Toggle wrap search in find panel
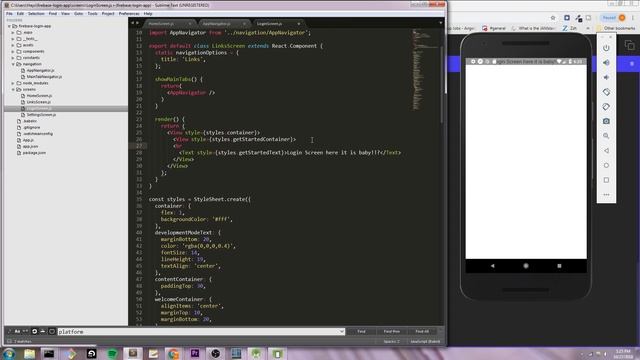This screenshot has width=640, height=360. [x=34, y=331]
